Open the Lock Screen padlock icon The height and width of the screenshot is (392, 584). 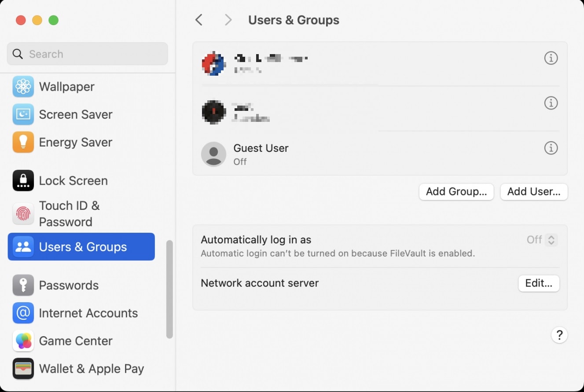23,180
